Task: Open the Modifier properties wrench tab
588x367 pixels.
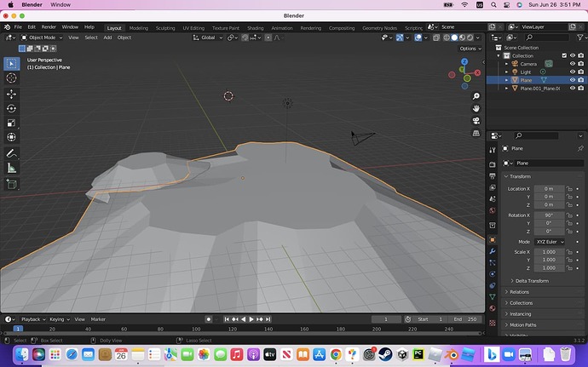Action: [x=493, y=251]
